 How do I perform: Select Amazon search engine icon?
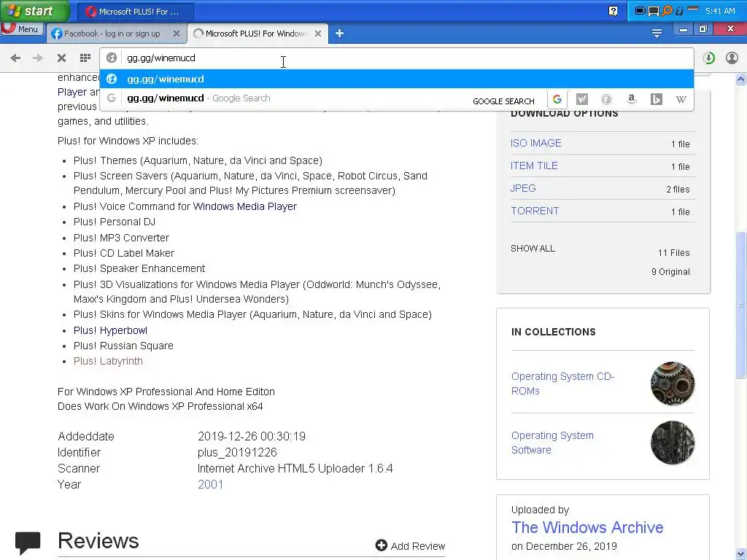click(631, 99)
